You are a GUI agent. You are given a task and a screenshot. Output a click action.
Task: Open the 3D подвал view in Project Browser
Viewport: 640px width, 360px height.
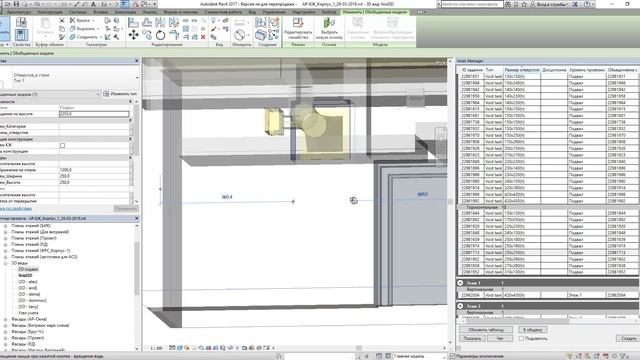pyautogui.click(x=28, y=269)
